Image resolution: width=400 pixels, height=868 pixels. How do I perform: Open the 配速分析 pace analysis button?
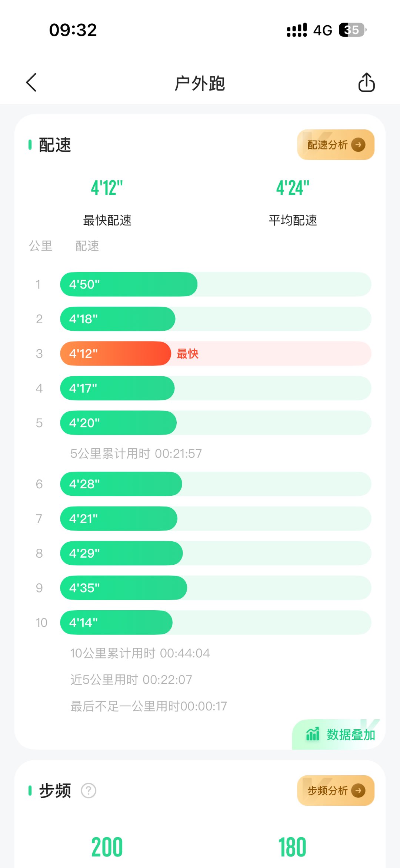(x=328, y=145)
